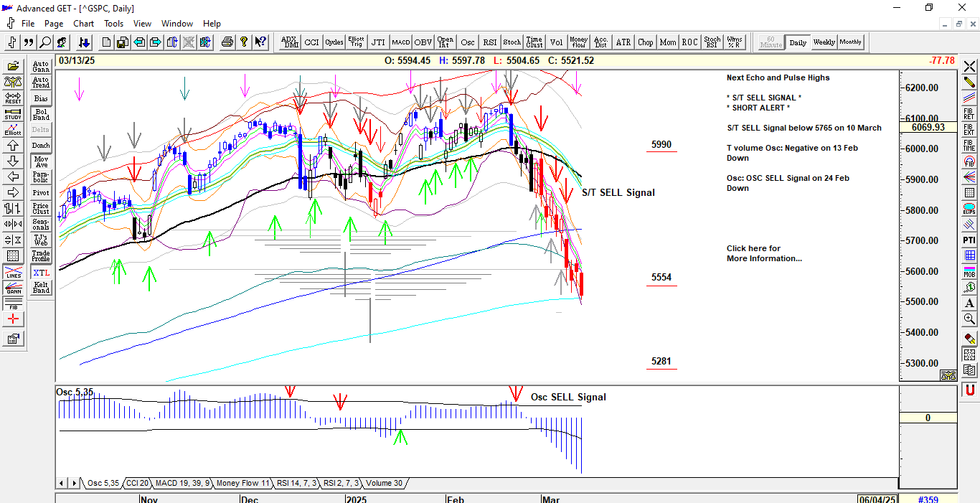This screenshot has height=503, width=980.
Task: Open the Fib tool in left panel
Action: (x=13, y=304)
